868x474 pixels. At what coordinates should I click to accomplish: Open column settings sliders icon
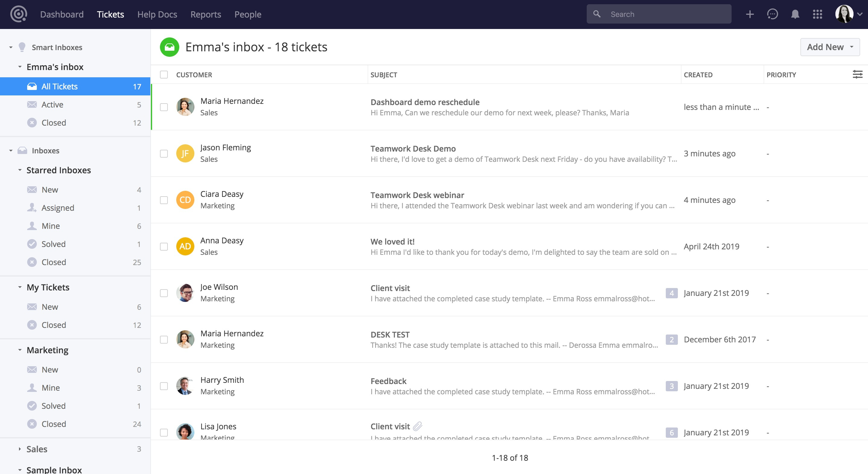(x=857, y=75)
